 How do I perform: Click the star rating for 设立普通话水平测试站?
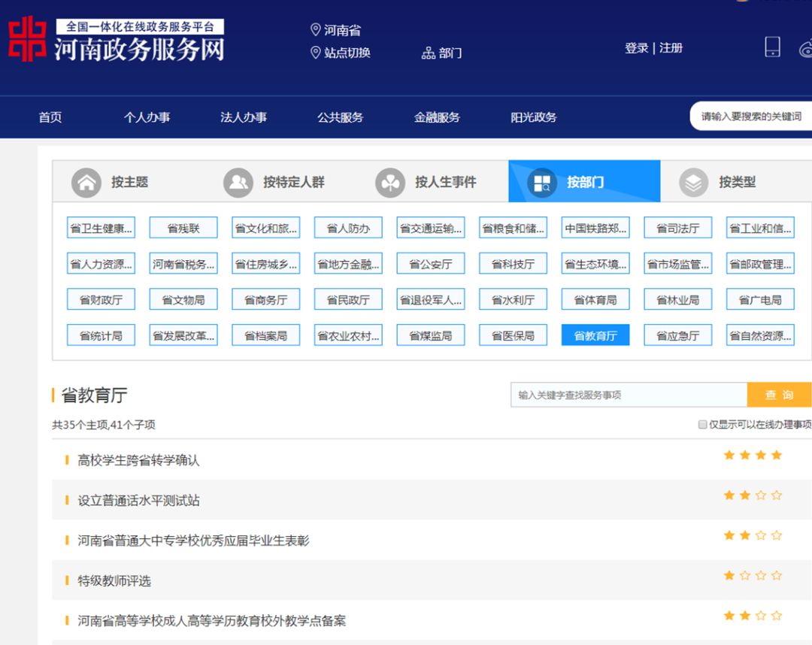(x=753, y=495)
